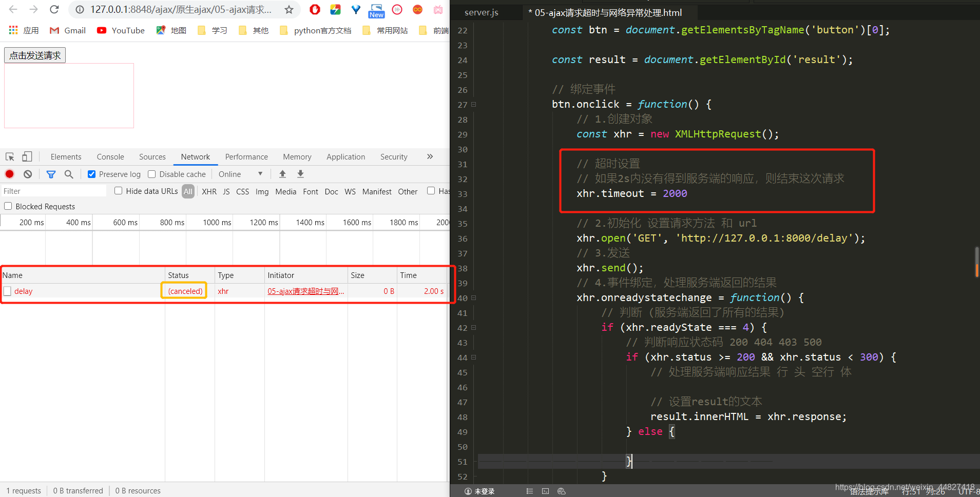Filter requests by Img type

262,191
